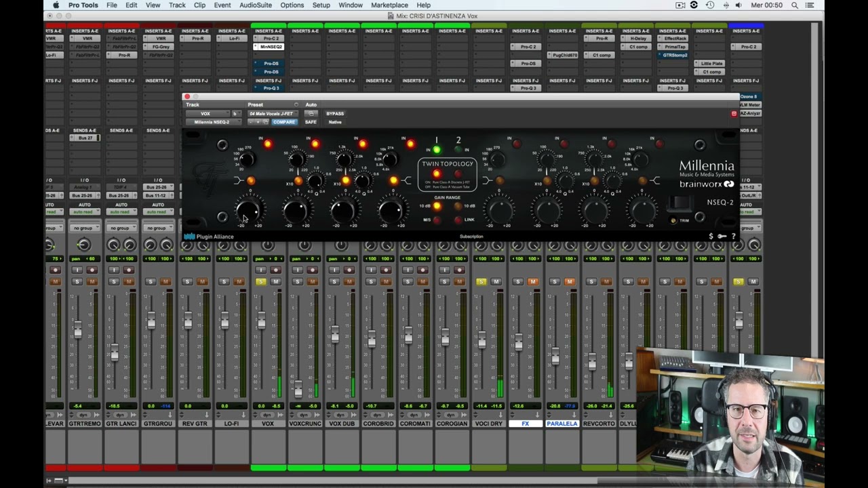Select the VOX track name
Image resolution: width=868 pixels, height=488 pixels.
point(268,424)
